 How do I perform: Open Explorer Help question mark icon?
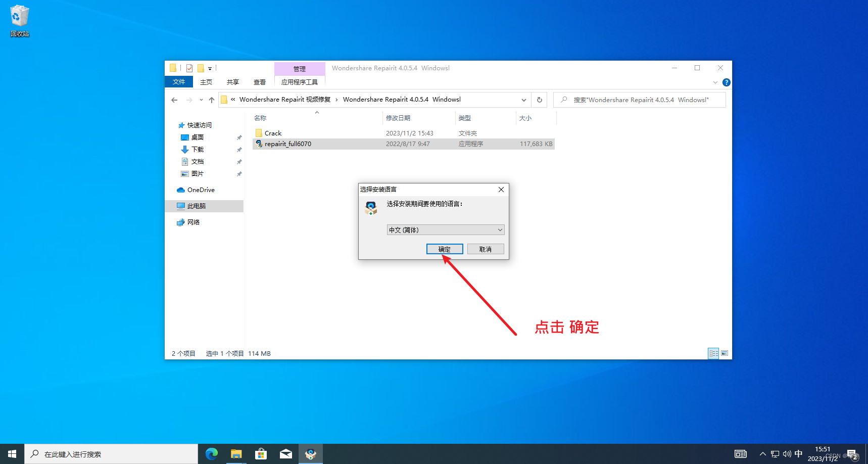[x=727, y=82]
